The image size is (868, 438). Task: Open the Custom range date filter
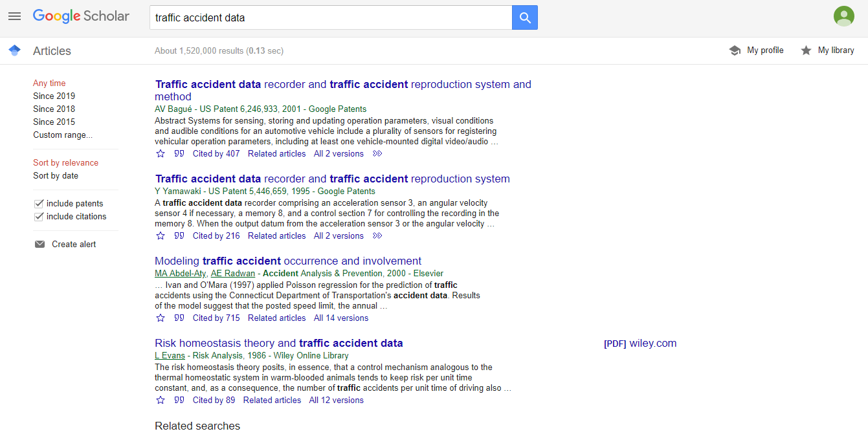pyautogui.click(x=63, y=135)
